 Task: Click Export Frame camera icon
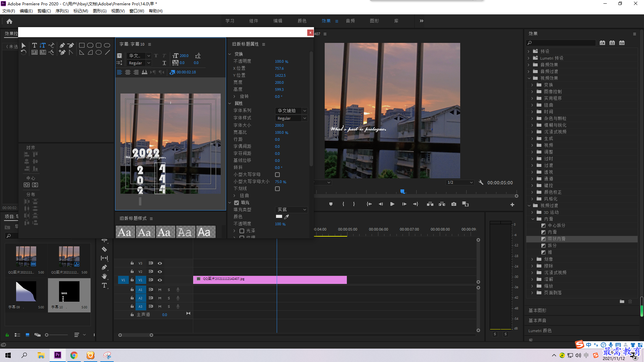tap(453, 204)
